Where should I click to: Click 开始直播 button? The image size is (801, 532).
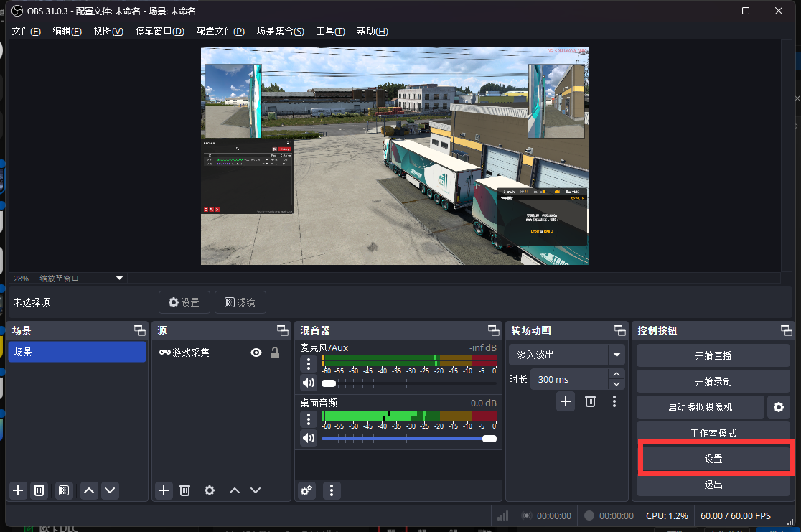click(713, 355)
